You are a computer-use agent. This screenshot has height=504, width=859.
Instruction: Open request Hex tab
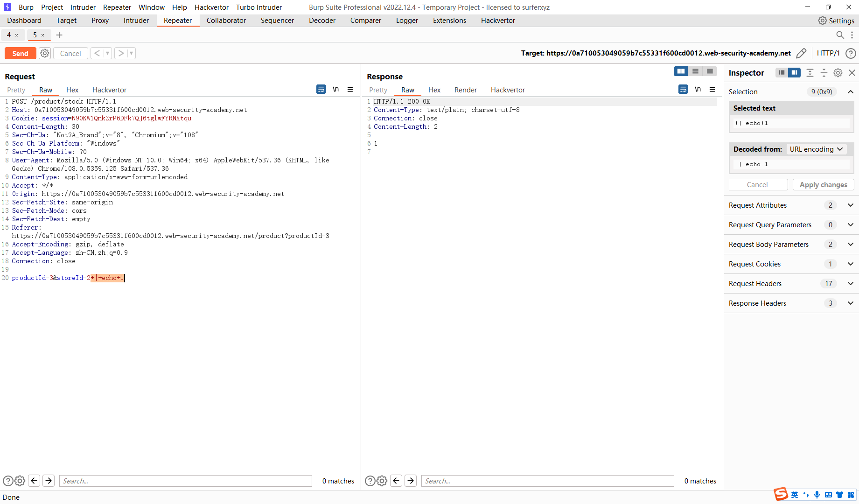coord(72,90)
